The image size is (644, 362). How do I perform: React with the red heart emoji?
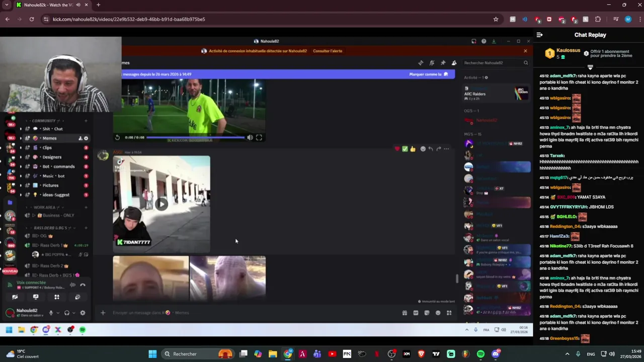(x=397, y=149)
